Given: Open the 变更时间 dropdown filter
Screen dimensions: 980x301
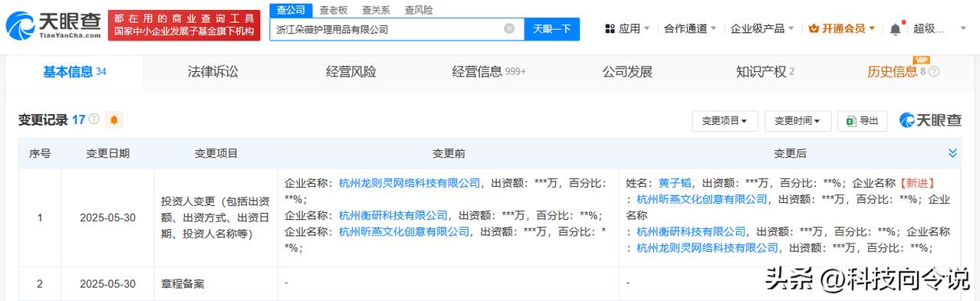Looking at the screenshot, I should point(797,121).
